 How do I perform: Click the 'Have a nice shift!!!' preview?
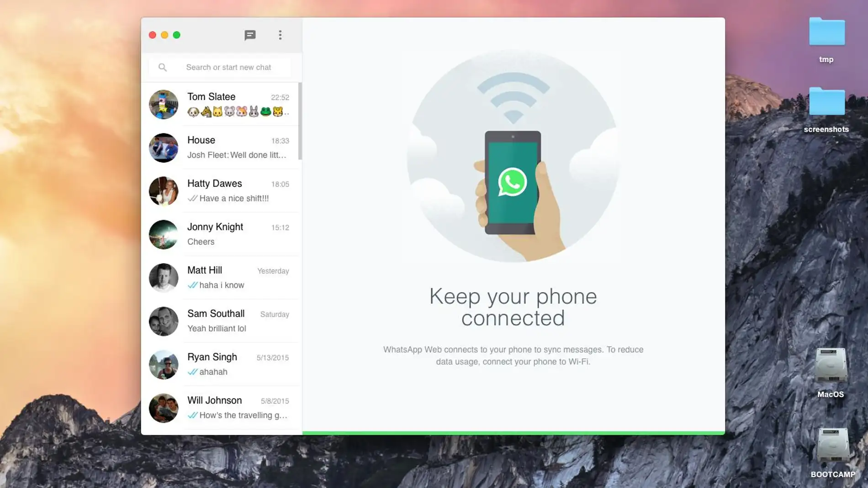234,198
